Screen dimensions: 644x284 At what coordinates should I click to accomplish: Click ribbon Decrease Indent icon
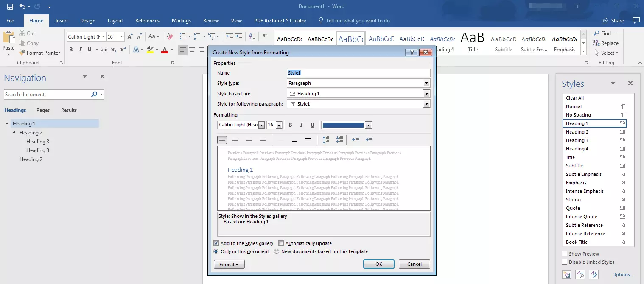229,37
